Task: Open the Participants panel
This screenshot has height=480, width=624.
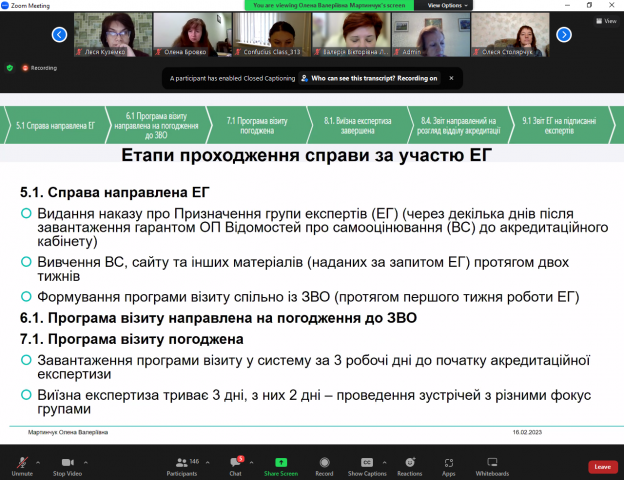Action: point(181,464)
